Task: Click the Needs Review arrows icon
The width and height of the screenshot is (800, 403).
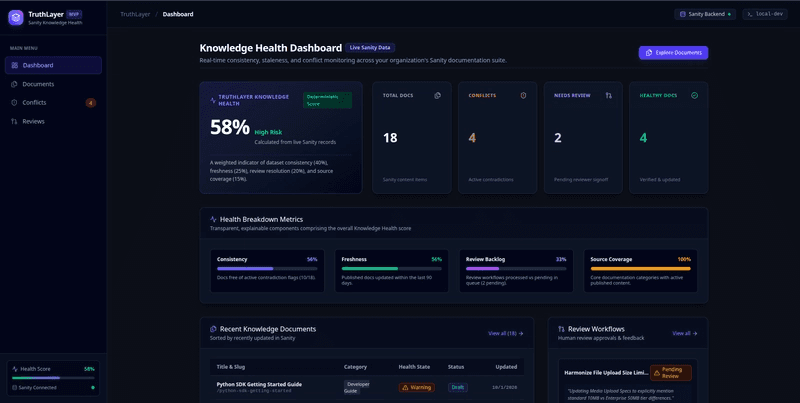Action: click(x=609, y=95)
